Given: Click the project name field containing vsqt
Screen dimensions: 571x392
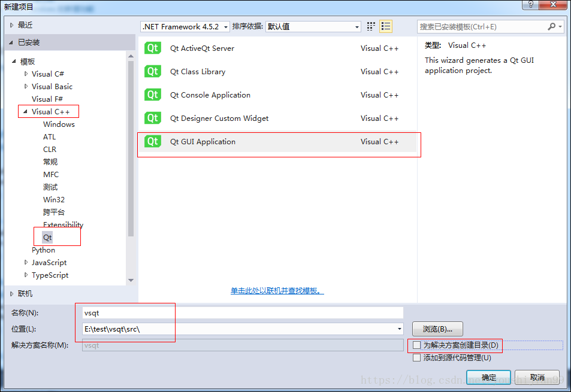Looking at the screenshot, I should (x=243, y=313).
